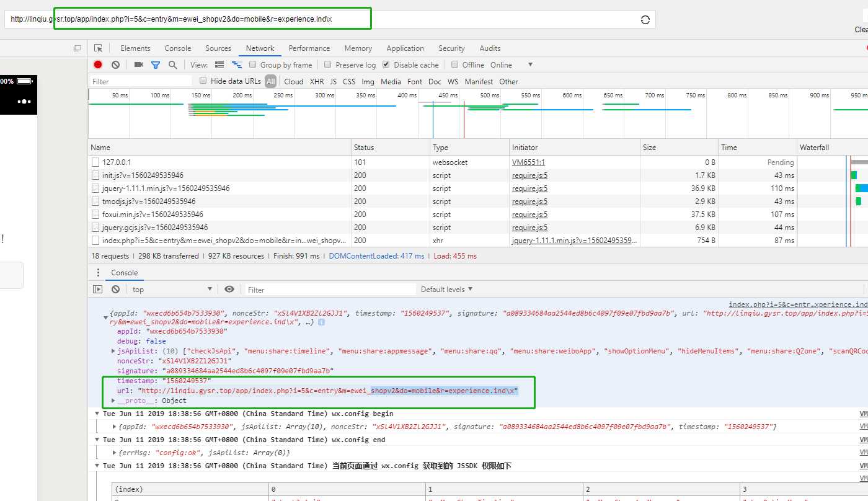
Task: Sort requests by the Size column
Action: click(x=679, y=148)
